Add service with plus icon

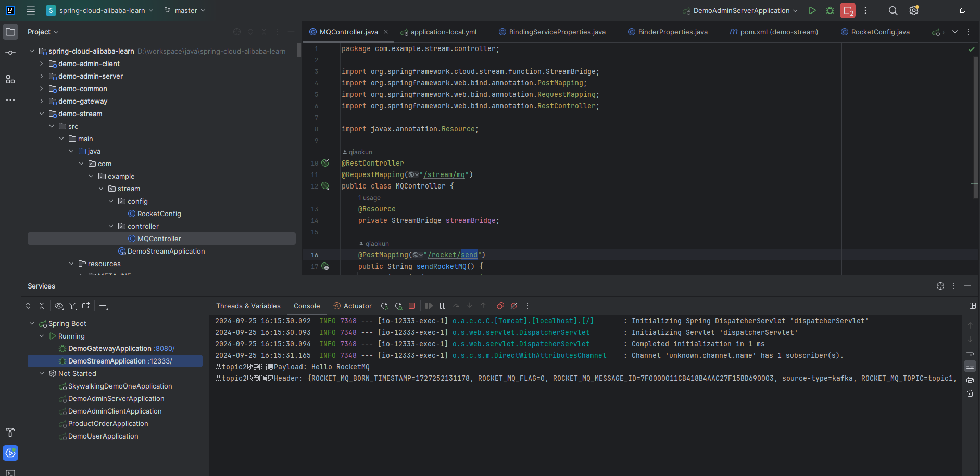[x=103, y=306]
